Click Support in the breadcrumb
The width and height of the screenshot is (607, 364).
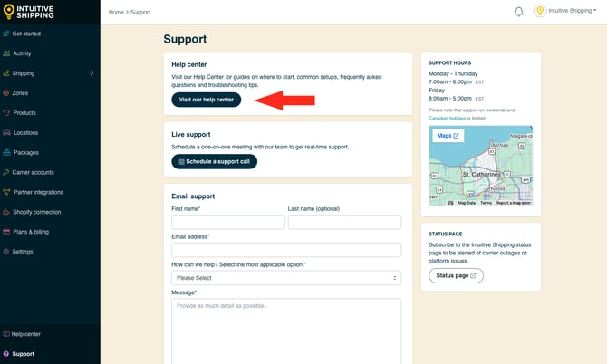140,12
